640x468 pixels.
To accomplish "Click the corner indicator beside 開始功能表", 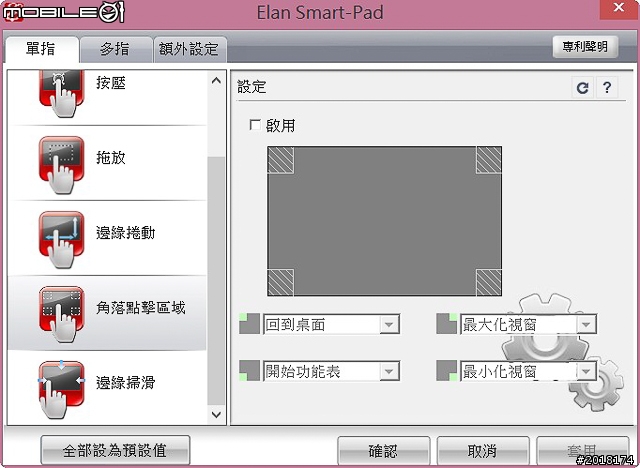I will tap(250, 370).
